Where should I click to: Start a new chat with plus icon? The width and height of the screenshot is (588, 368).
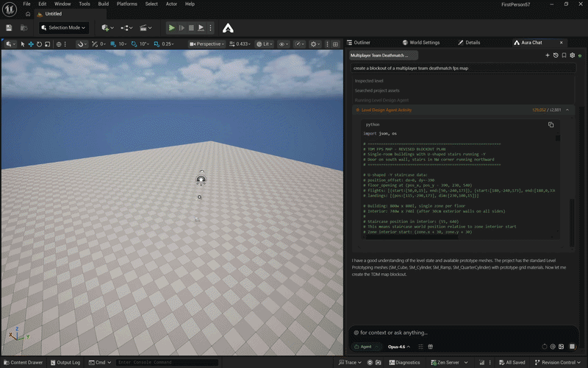[548, 55]
